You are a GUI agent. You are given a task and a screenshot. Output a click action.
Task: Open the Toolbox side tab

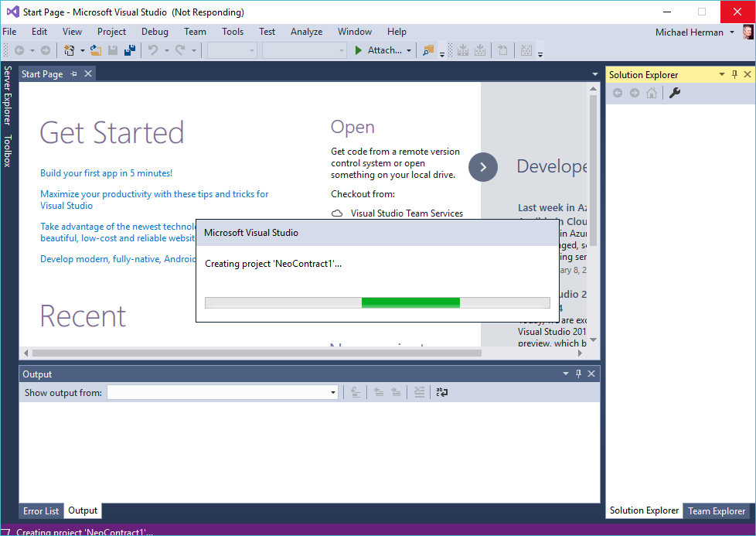click(x=7, y=151)
